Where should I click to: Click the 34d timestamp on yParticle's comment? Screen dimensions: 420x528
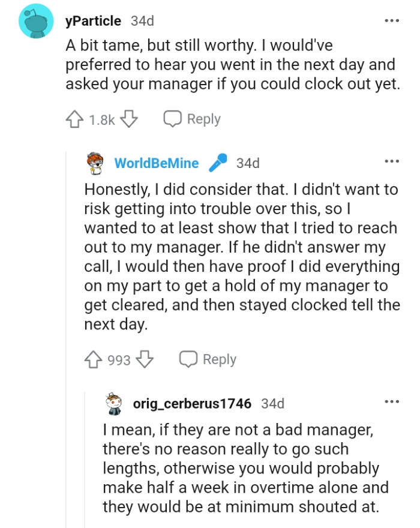point(143,20)
